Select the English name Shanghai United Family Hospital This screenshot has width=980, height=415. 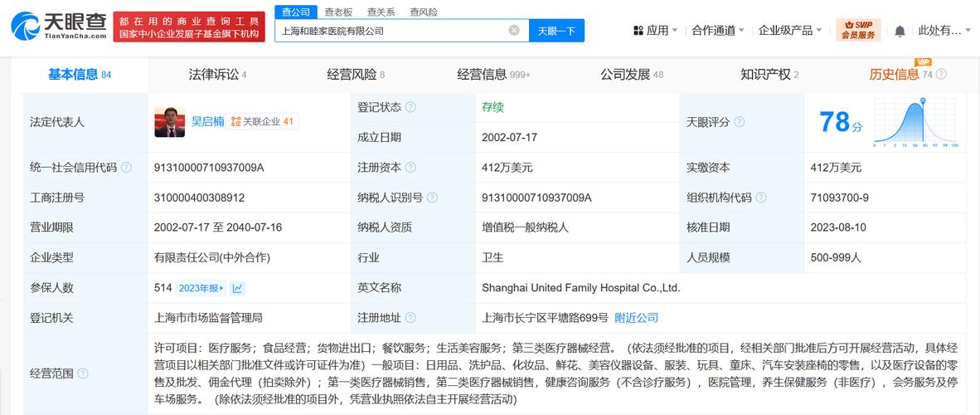point(580,288)
